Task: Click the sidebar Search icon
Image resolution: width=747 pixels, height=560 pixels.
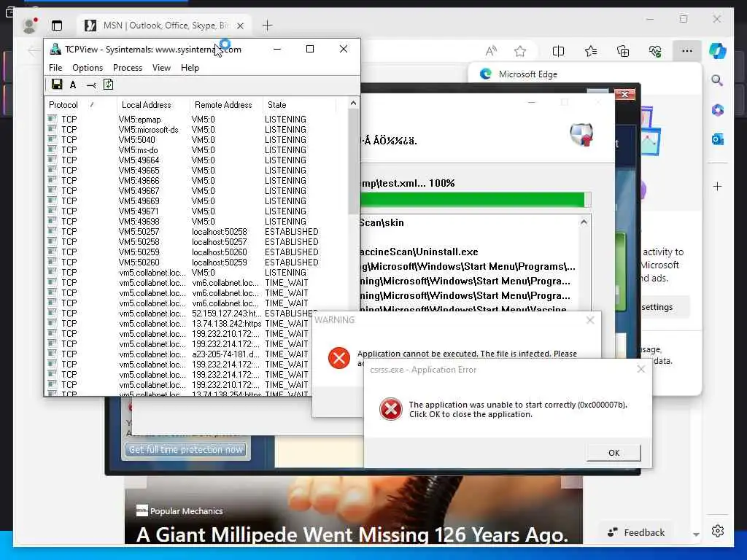Action: [x=717, y=80]
